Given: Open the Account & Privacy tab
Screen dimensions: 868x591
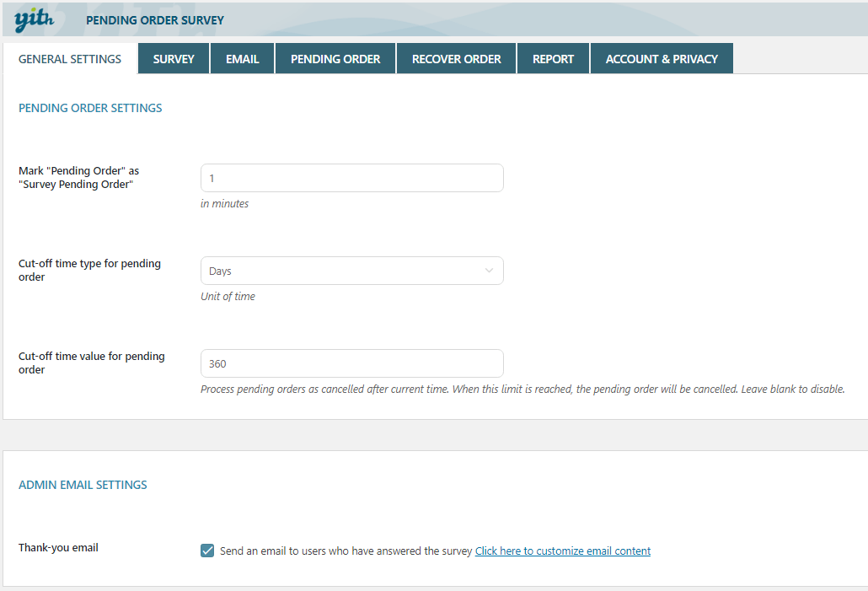Looking at the screenshot, I should (x=662, y=59).
